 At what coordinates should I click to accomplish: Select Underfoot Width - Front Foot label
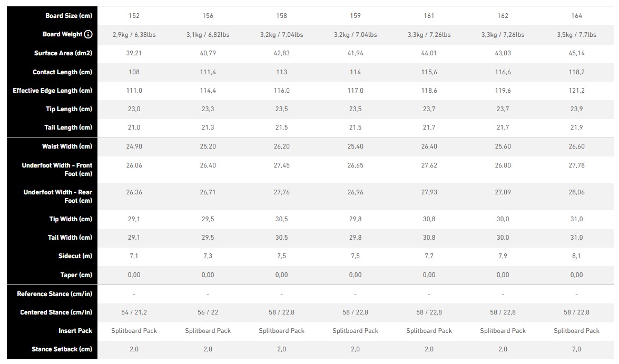(57, 170)
